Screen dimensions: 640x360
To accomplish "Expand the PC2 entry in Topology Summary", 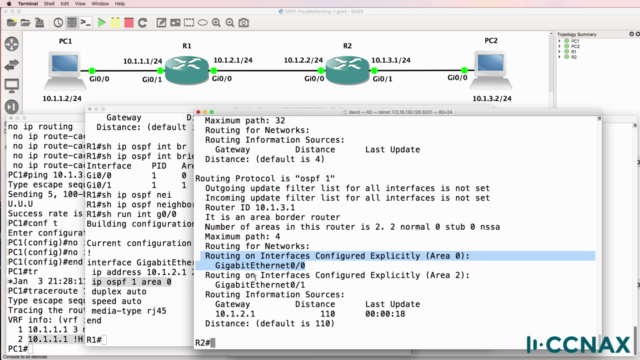I will coord(560,46).
